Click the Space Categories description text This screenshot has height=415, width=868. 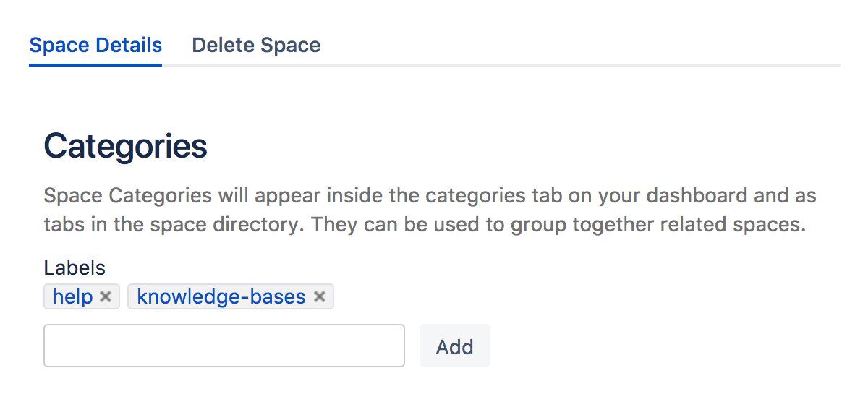tap(430, 210)
